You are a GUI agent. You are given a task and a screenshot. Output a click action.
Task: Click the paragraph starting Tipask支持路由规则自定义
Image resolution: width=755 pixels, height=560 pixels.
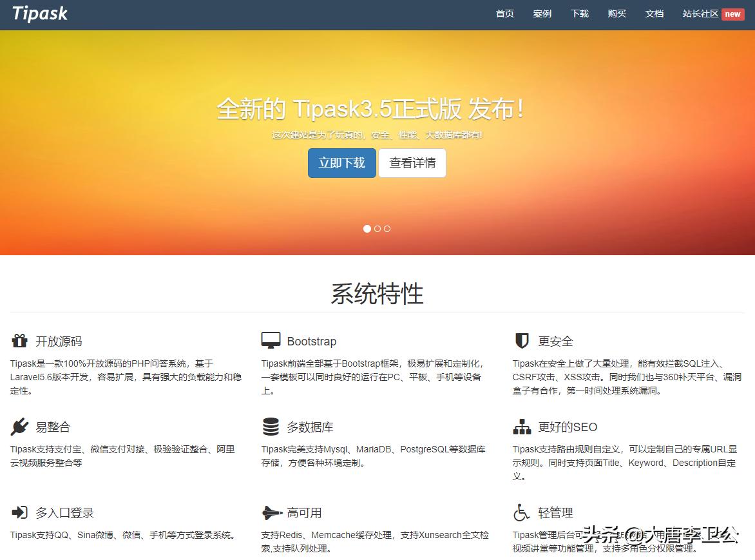[624, 463]
